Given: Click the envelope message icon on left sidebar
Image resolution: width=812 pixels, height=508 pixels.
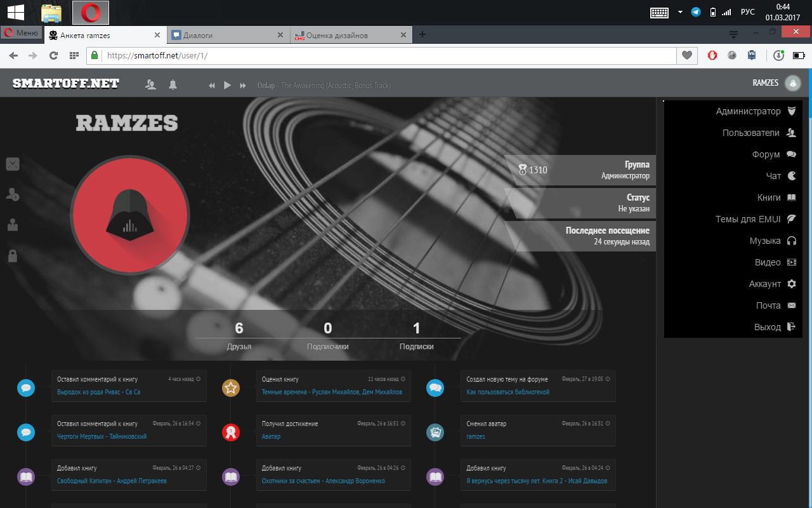Looking at the screenshot, I should pyautogui.click(x=13, y=164).
